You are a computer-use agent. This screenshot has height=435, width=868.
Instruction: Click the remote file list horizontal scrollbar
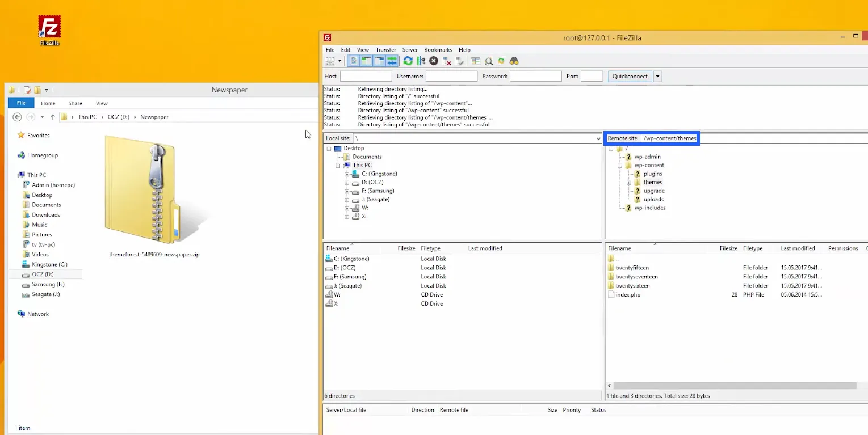coord(735,386)
